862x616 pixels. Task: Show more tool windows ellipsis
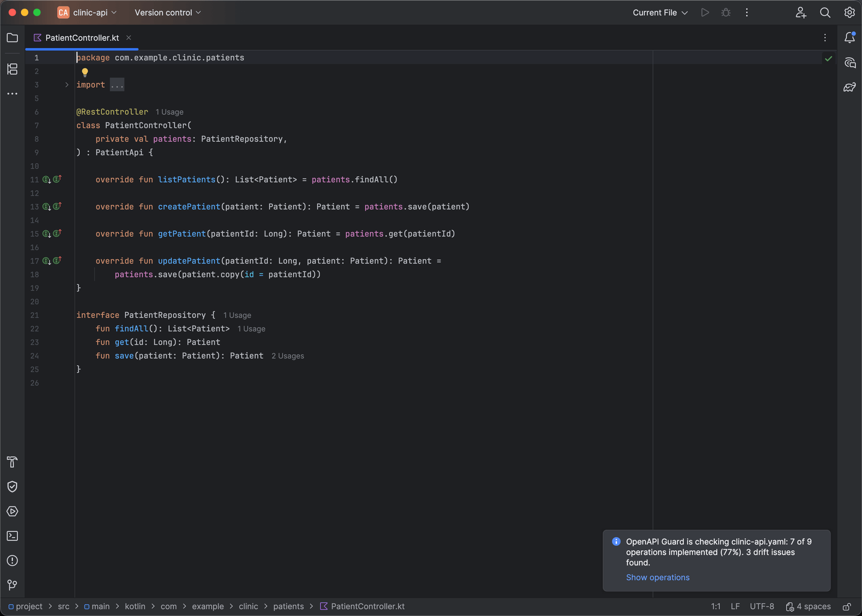pos(12,94)
